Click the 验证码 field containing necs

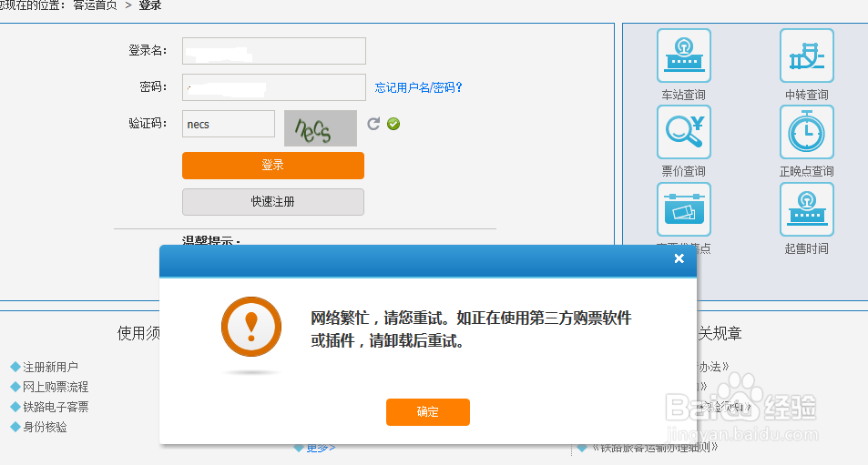pos(228,124)
